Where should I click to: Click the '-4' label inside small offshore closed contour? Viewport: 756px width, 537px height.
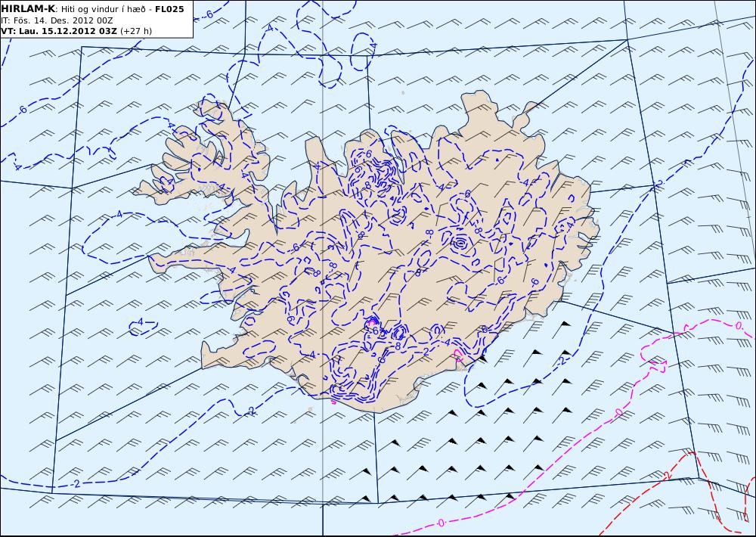coord(139,321)
